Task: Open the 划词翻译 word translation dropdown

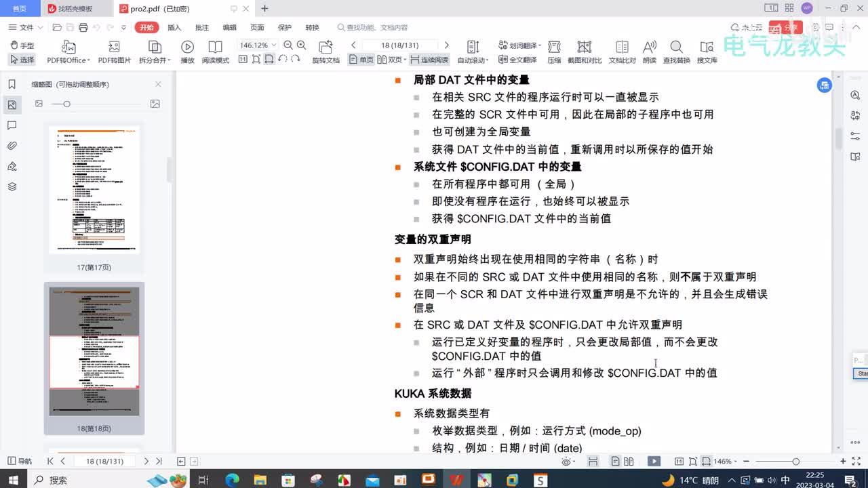Action: point(519,45)
